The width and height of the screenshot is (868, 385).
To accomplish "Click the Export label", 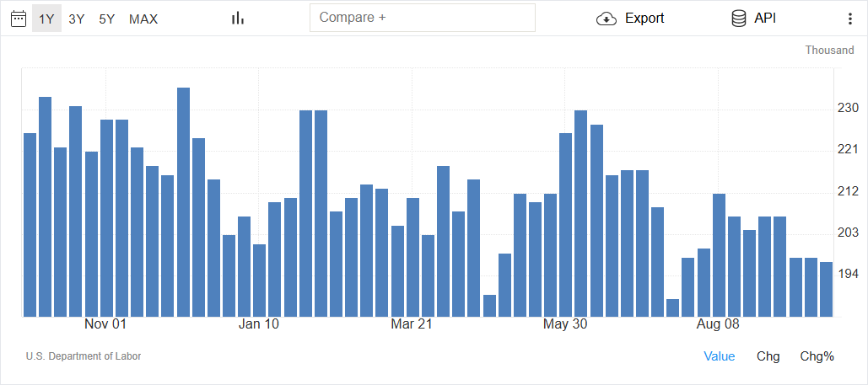I will [x=644, y=19].
